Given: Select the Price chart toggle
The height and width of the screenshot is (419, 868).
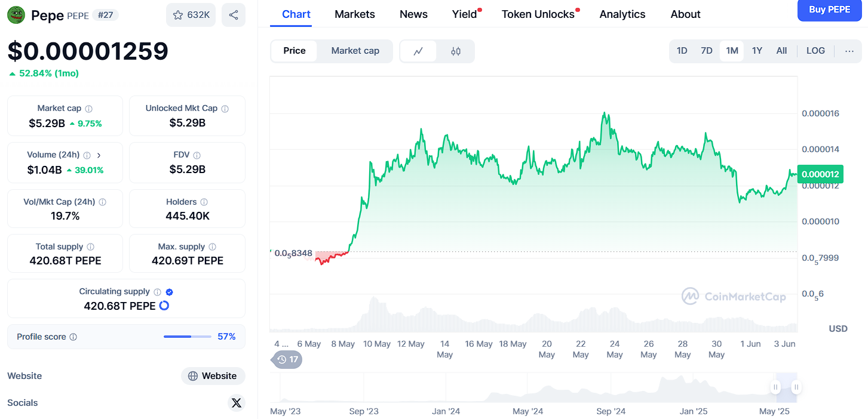Looking at the screenshot, I should point(295,51).
